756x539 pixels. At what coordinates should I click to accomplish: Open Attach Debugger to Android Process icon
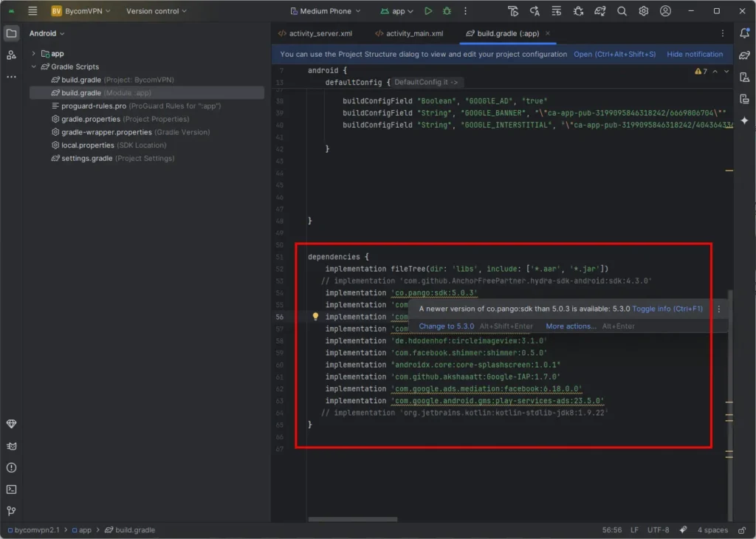[x=578, y=10]
